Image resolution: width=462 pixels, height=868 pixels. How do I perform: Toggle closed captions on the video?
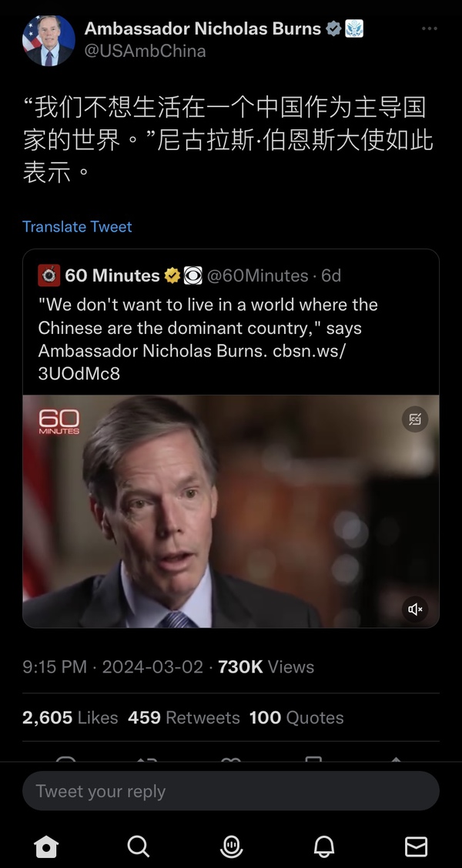pos(415,419)
